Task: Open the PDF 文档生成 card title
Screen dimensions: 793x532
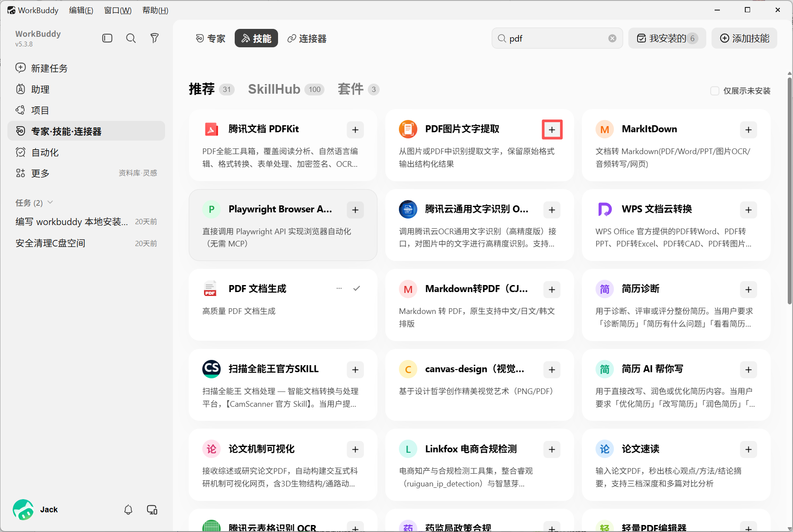Action: tap(257, 289)
